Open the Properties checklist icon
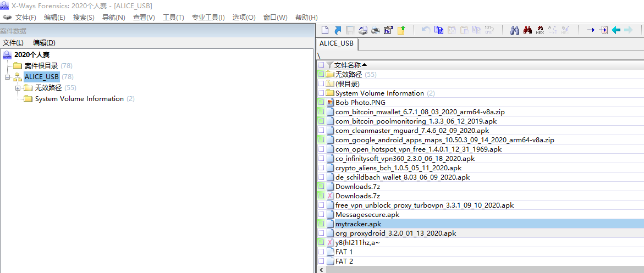The height and width of the screenshot is (273, 644). [x=388, y=30]
